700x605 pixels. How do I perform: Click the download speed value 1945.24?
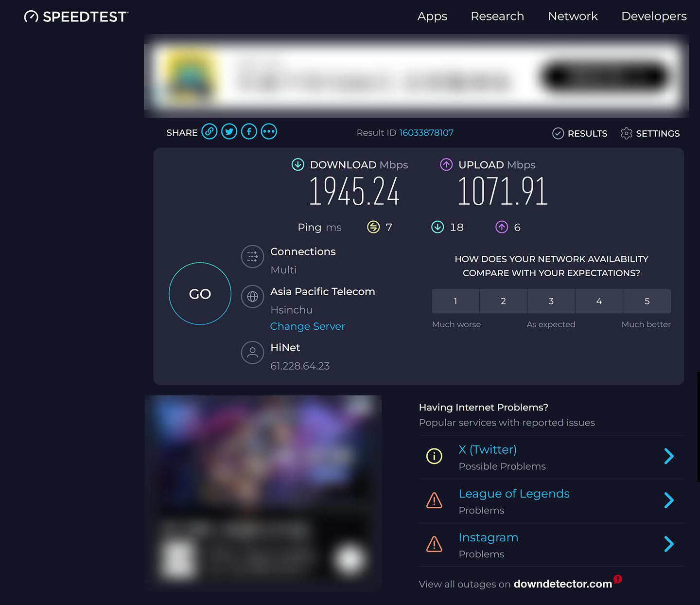pyautogui.click(x=354, y=191)
